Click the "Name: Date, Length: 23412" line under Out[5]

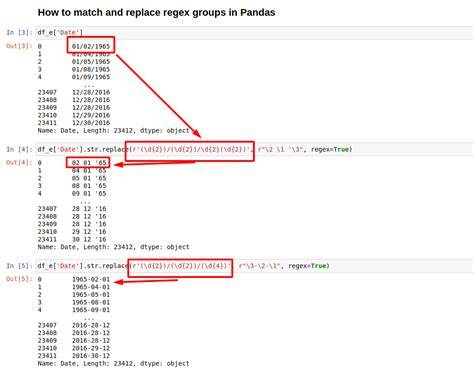pyautogui.click(x=113, y=364)
